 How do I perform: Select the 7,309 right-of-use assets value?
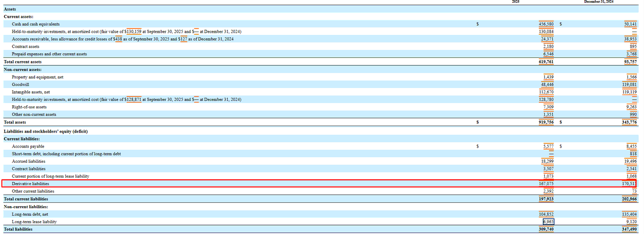(549, 107)
